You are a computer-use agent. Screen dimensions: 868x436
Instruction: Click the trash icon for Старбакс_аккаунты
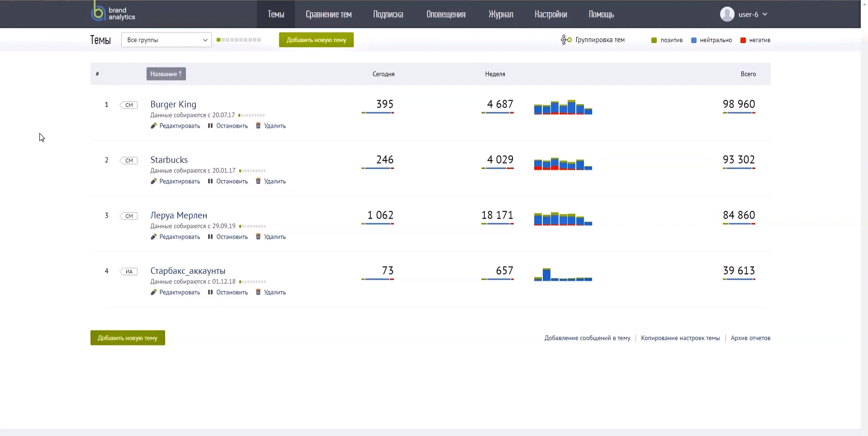258,292
